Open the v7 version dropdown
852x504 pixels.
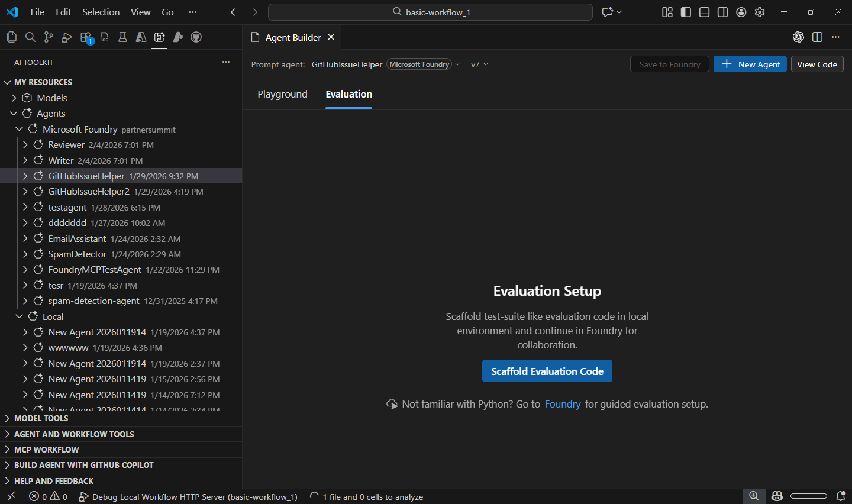[479, 64]
